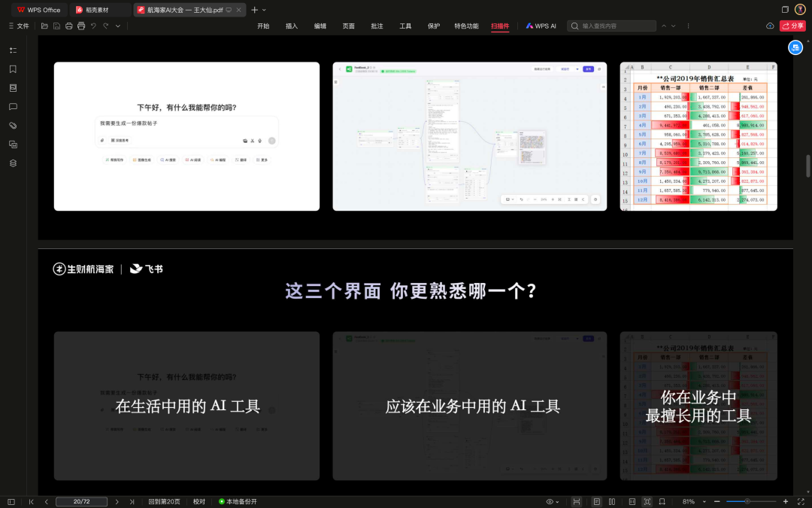Click the blue floating translate assistant button

coord(795,47)
